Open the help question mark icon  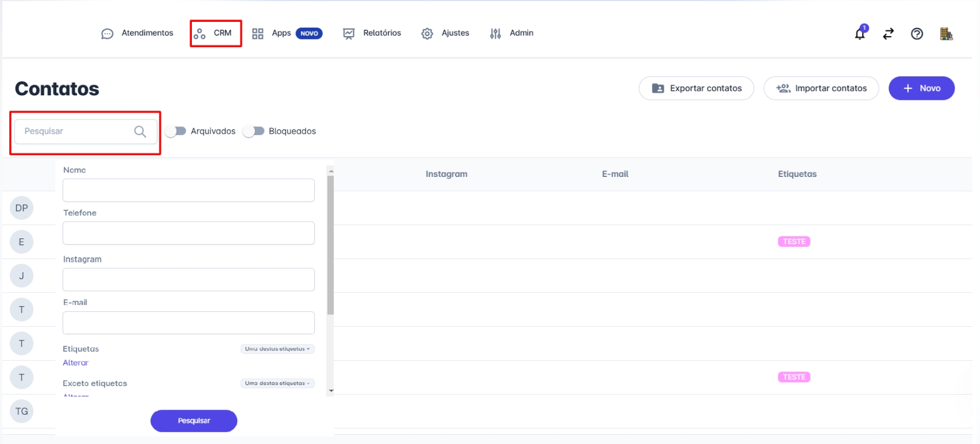[x=917, y=34]
